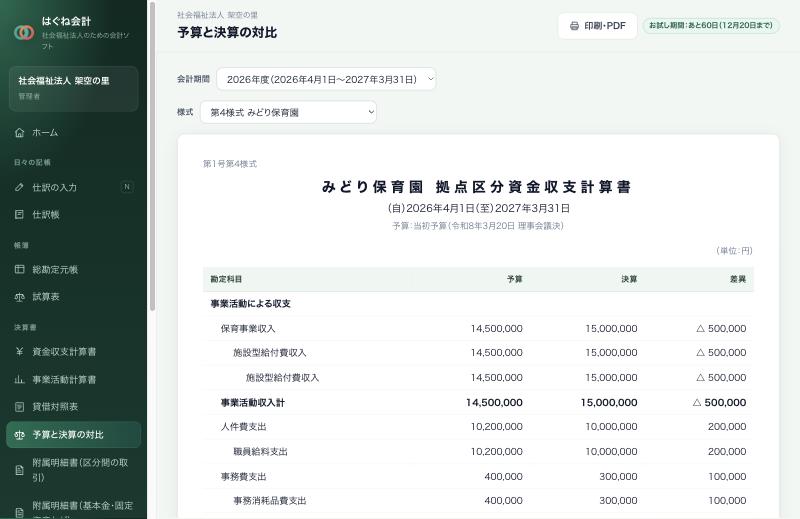The image size is (800, 519).
Task: Click the 勘定科目 column header
Action: pos(226,279)
